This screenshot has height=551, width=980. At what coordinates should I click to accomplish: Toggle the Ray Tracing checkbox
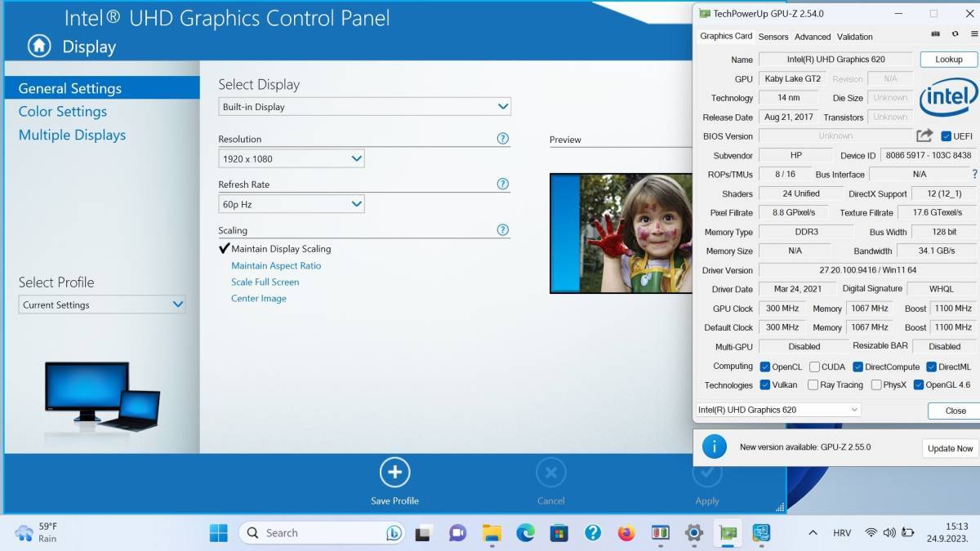(813, 384)
